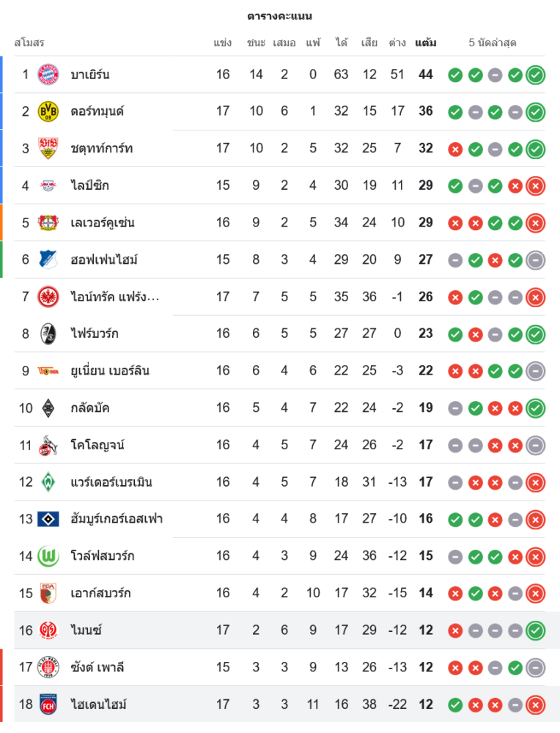Screen dimensions: 560x733
Task: Click the Hamburger SV diamond logo
Action: point(48,519)
